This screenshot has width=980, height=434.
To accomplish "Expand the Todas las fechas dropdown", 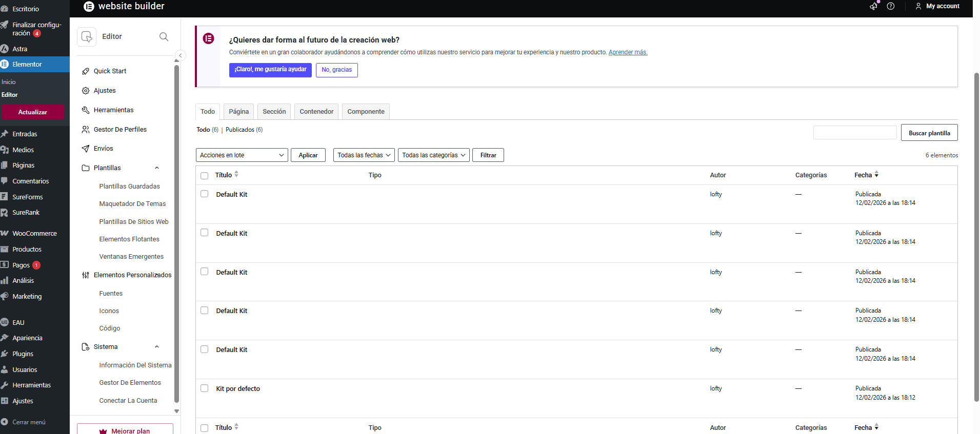I will coord(364,155).
